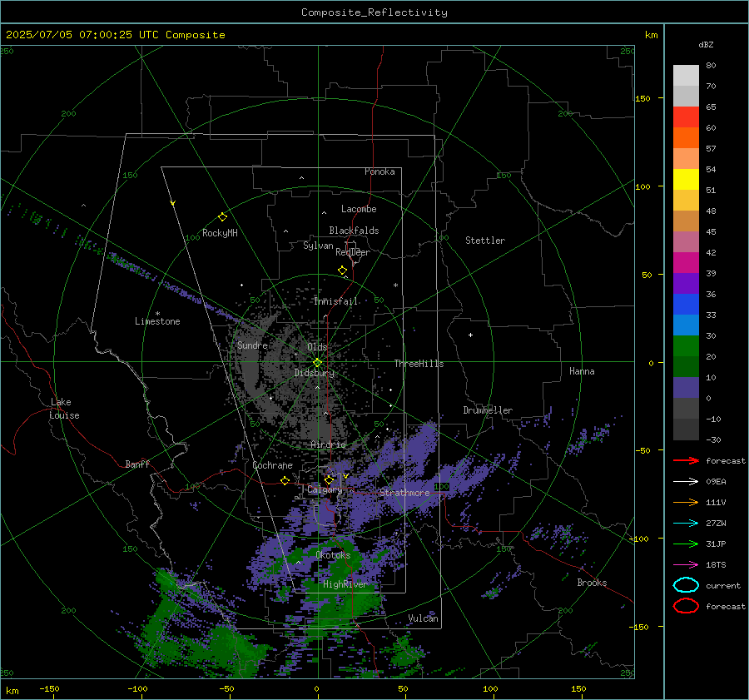
Task: Select the 54 dBZ yellow color swatch
Action: 686,179
